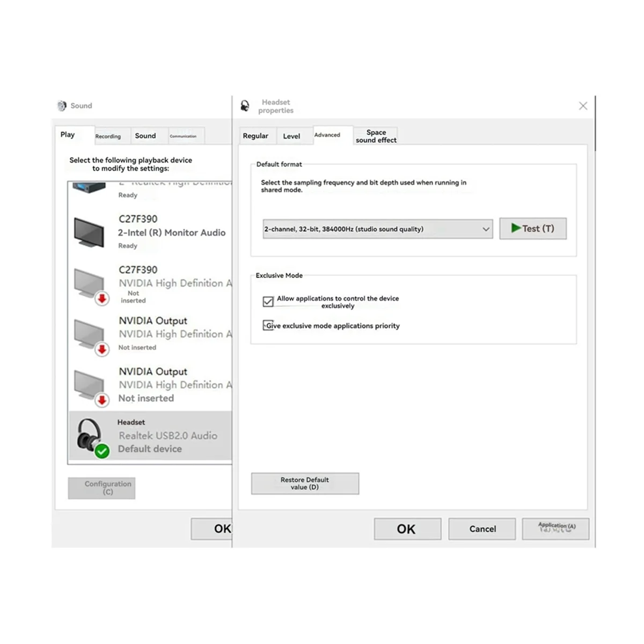This screenshot has height=644, width=644.
Task: Select the first NVIDIA Output monitor icon
Action: pyautogui.click(x=91, y=337)
